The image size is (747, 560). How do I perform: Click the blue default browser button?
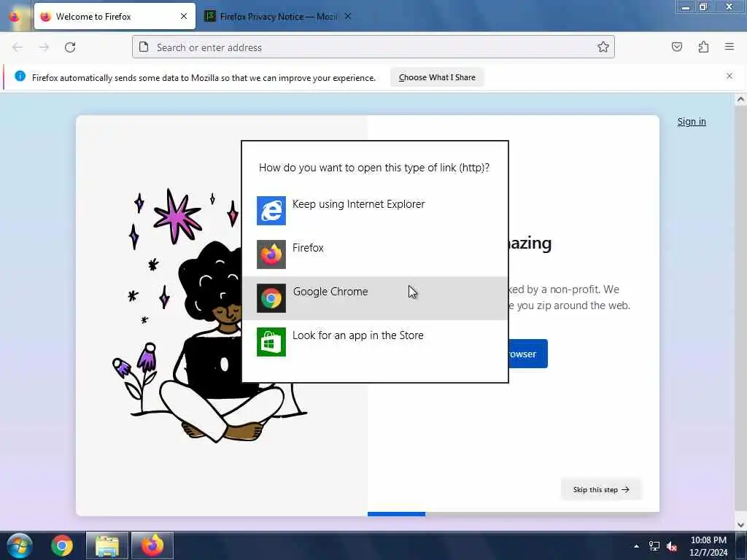(528, 354)
